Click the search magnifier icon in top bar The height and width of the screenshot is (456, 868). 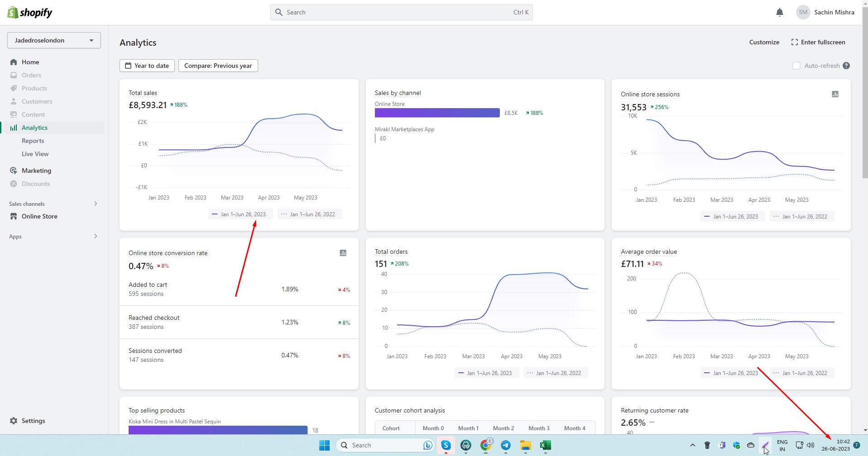(279, 12)
